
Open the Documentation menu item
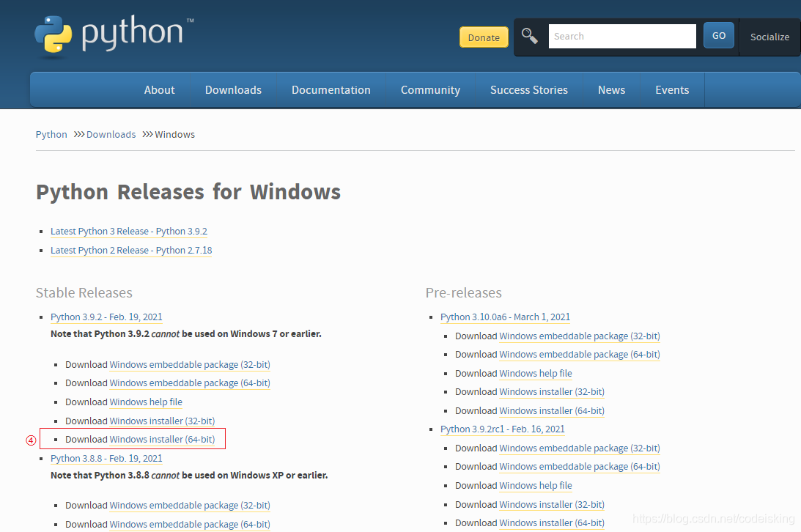(331, 90)
